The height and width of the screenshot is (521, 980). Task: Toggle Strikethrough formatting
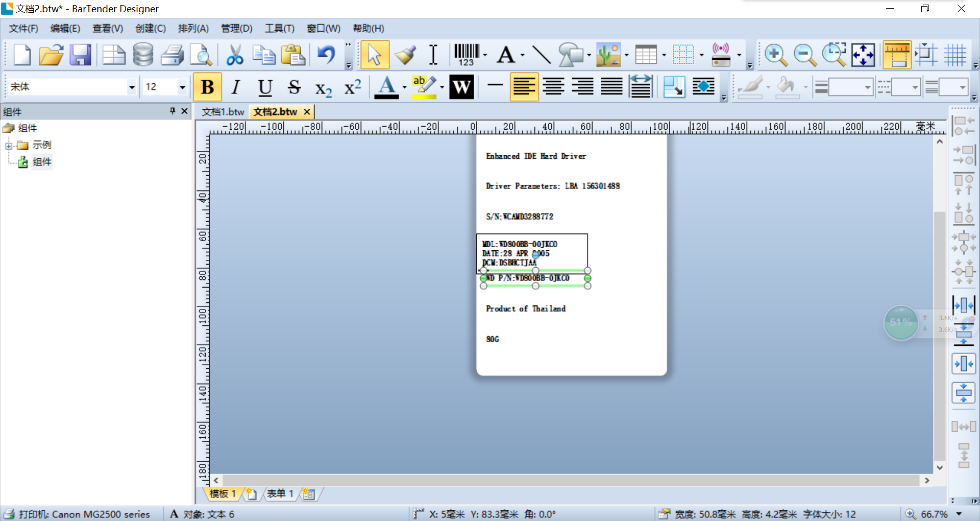(x=294, y=87)
